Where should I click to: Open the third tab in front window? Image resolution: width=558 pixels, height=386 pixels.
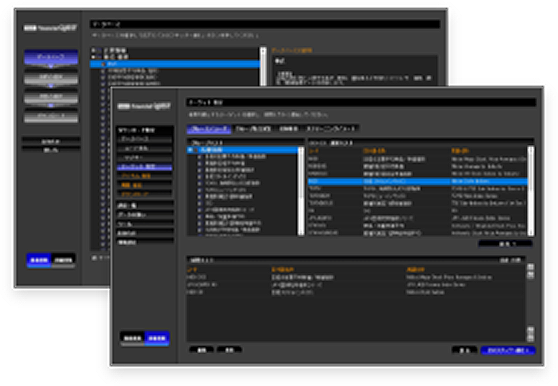[x=288, y=129]
